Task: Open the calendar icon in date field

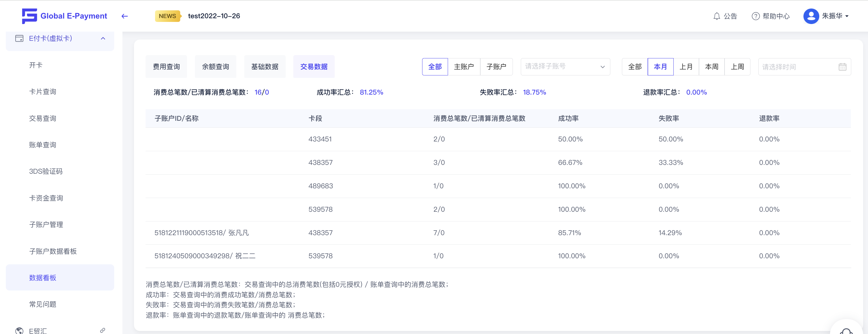Action: 842,67
